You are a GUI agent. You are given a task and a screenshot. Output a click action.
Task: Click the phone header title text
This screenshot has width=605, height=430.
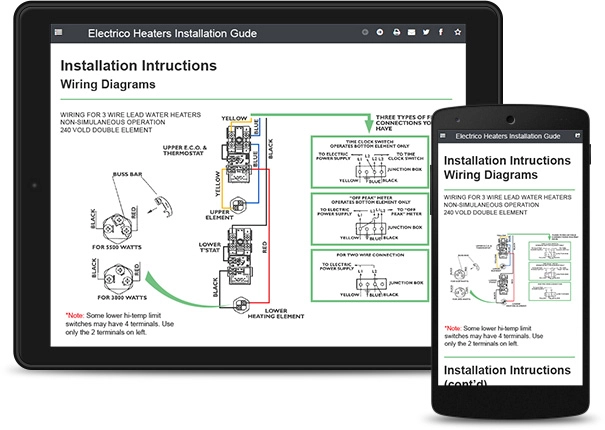508,136
